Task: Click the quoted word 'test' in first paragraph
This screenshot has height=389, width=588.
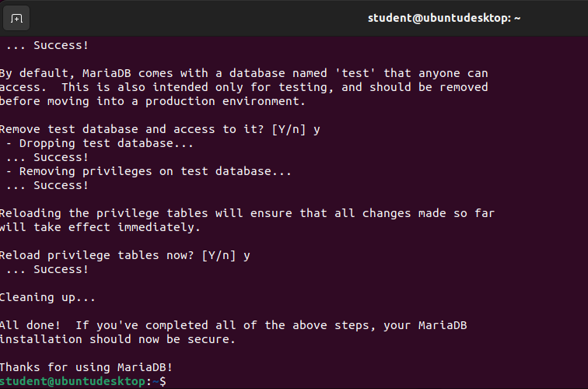Action: pyautogui.click(x=355, y=73)
